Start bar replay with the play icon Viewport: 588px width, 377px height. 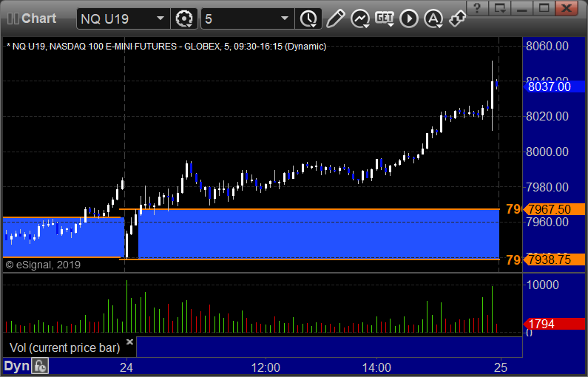[x=409, y=18]
